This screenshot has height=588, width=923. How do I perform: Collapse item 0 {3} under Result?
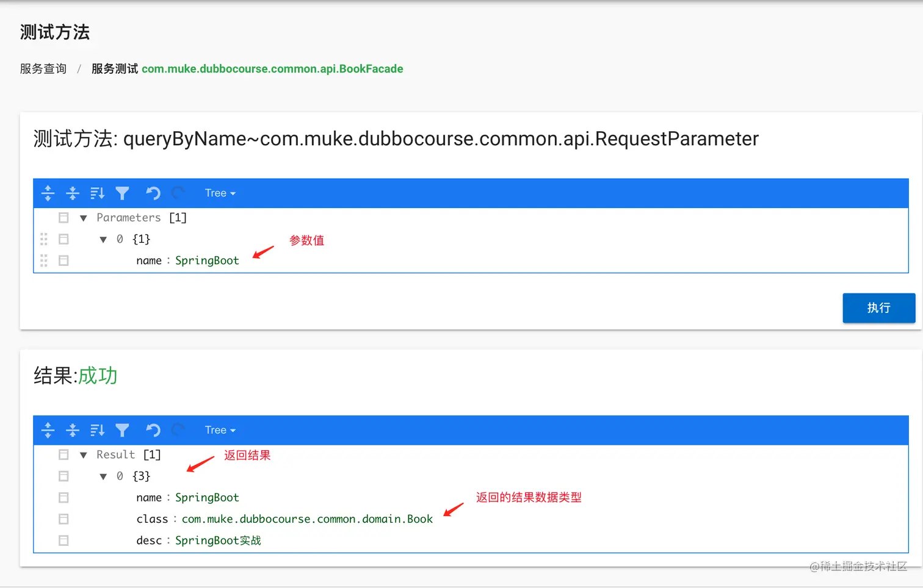tap(103, 476)
